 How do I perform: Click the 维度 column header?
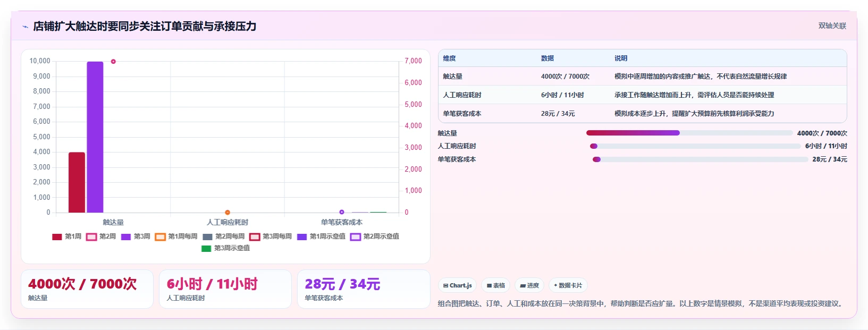point(450,58)
